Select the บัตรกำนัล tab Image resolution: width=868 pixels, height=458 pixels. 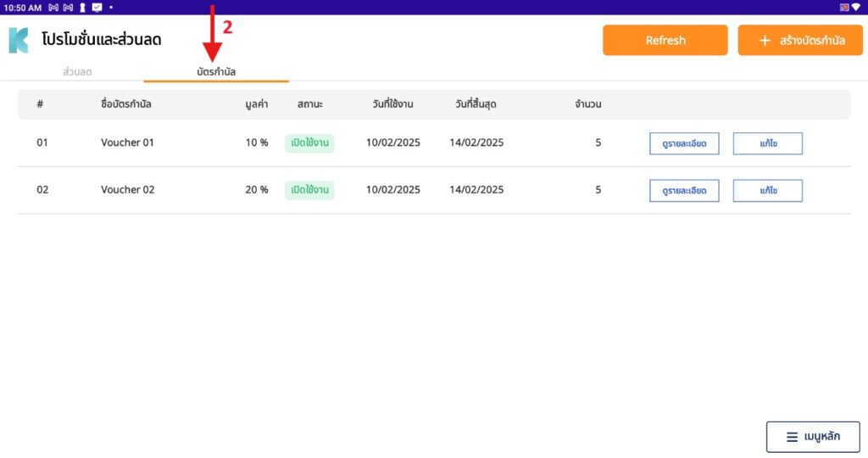tap(216, 72)
